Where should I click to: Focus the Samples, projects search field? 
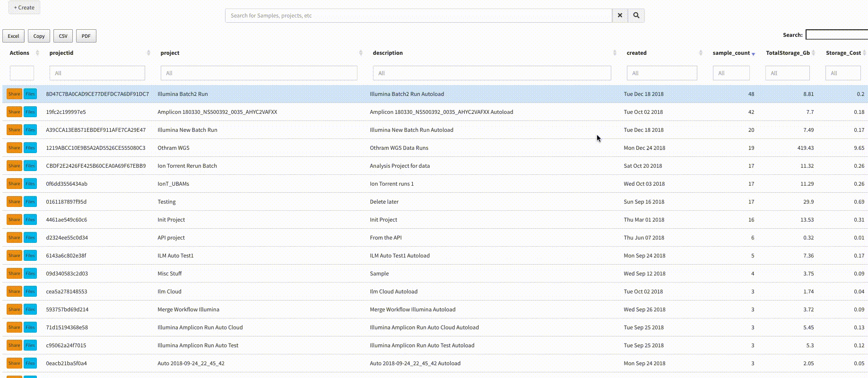(x=418, y=16)
